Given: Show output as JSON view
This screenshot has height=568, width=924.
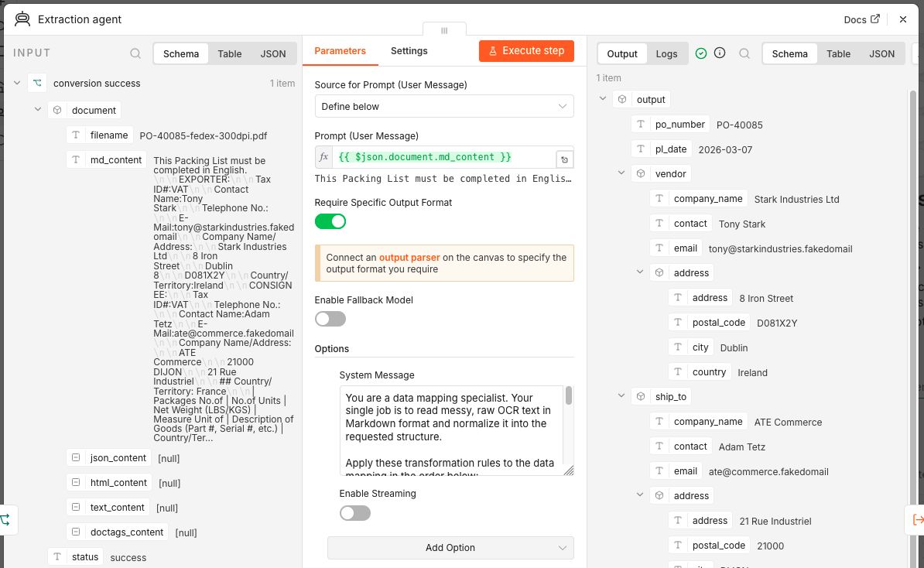Looking at the screenshot, I should pyautogui.click(x=881, y=53).
